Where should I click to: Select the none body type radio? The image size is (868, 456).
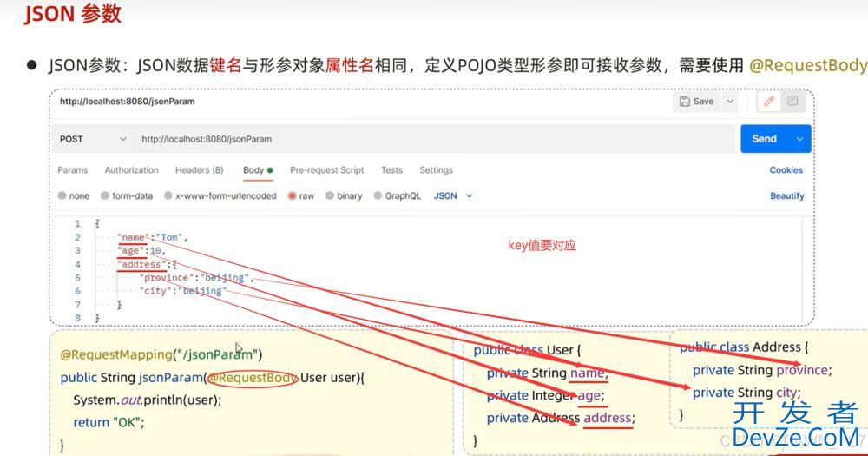pos(62,195)
